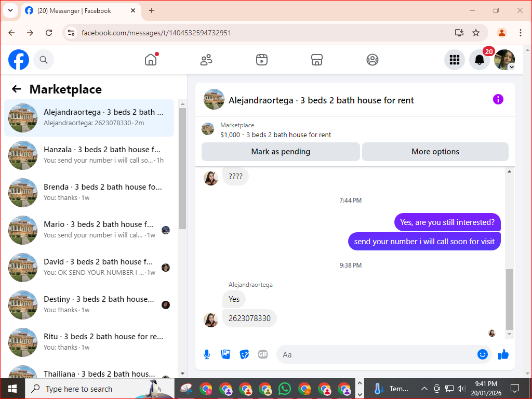Open the Thailiana conversation
Image resolution: width=532 pixels, height=399 pixels.
(89, 371)
